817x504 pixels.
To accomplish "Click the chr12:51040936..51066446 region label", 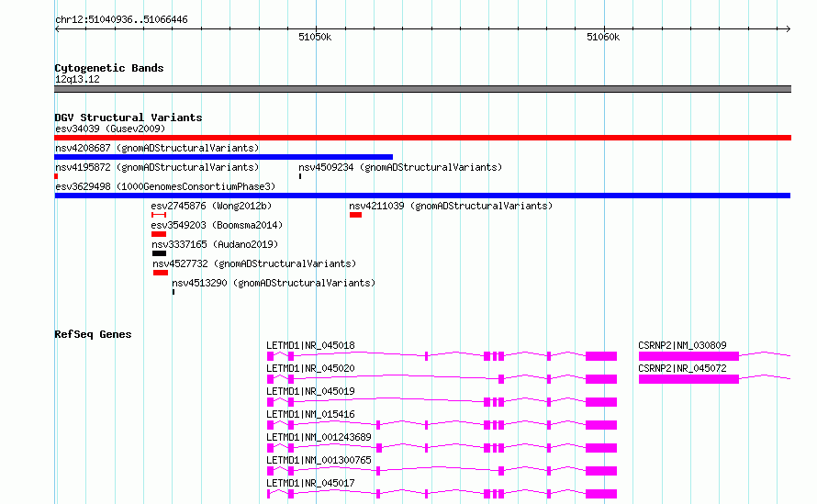I will tap(121, 20).
